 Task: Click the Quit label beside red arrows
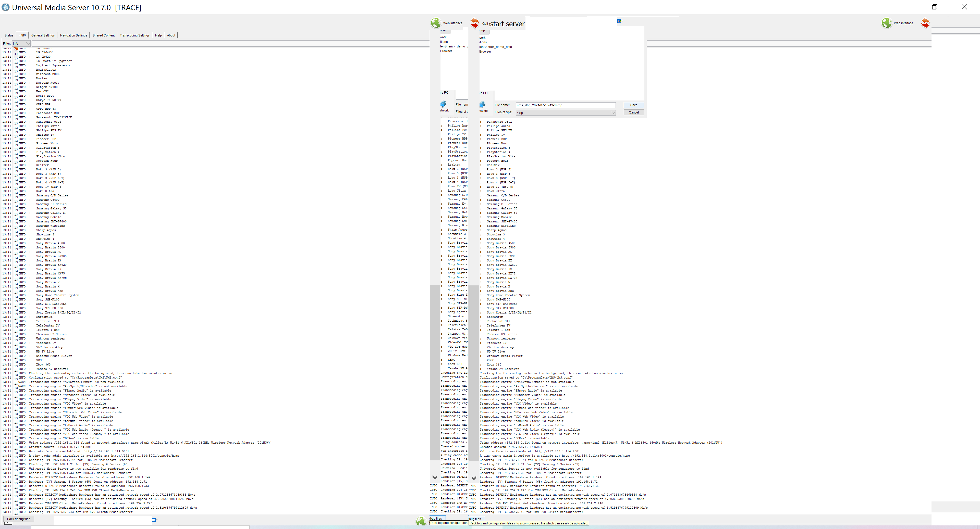(x=485, y=23)
